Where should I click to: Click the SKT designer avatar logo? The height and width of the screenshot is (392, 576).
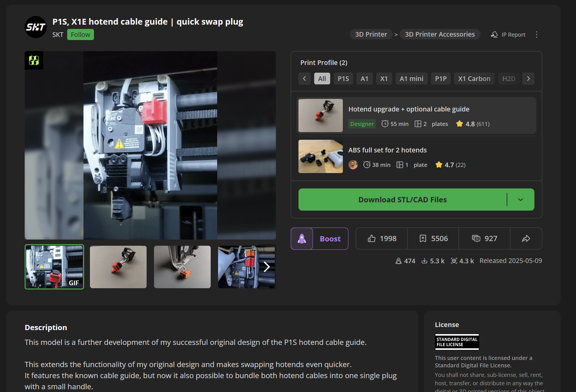(x=36, y=27)
